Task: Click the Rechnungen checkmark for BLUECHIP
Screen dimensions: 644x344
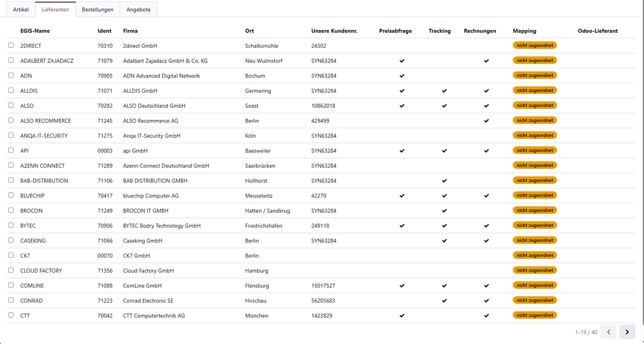Action: click(x=487, y=196)
